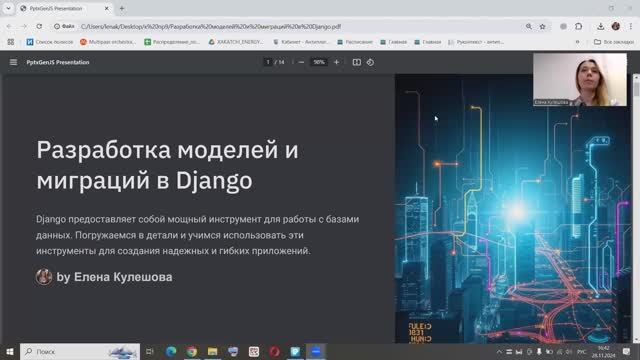The width and height of the screenshot is (640, 360).
Task: Expand the bookmarks overflow chevron
Action: [577, 42]
